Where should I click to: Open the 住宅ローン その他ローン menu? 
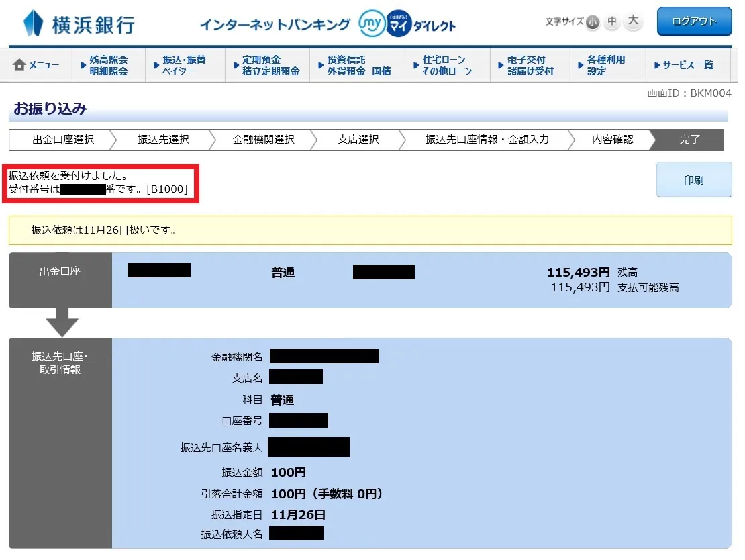pyautogui.click(x=447, y=65)
